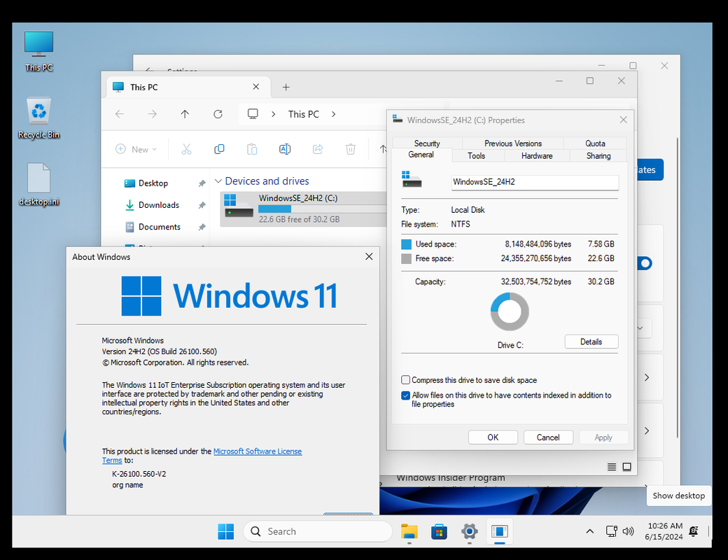
Task: Open This PC desktop icon
Action: [38, 51]
